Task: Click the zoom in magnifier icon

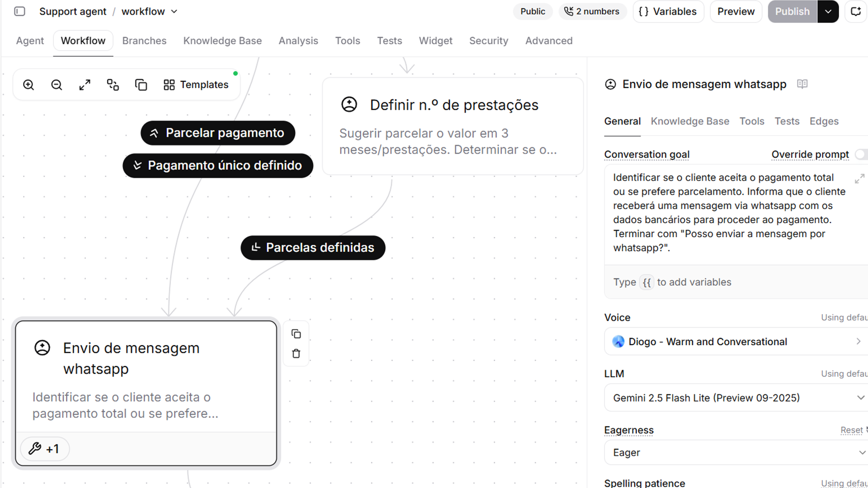Action: 28,85
